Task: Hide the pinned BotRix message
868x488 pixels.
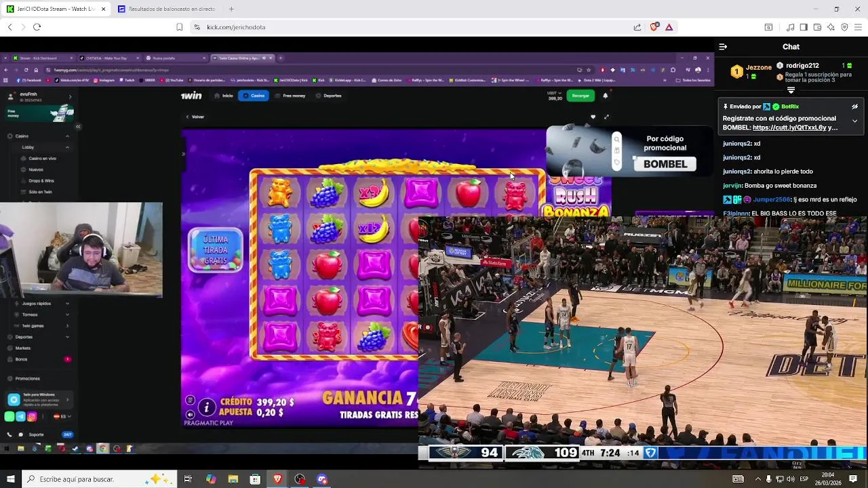Action: click(854, 106)
